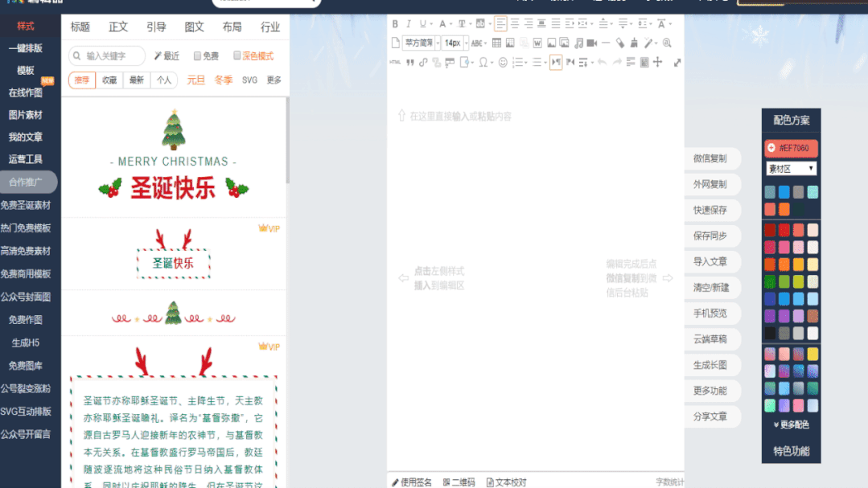Click the 快速保存 button
The image size is (868, 488).
[x=711, y=210]
